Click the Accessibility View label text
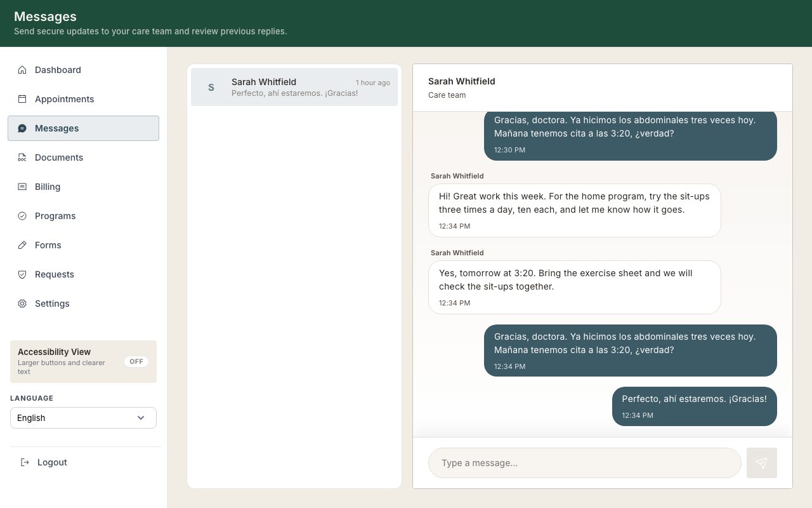The width and height of the screenshot is (812, 508). pyautogui.click(x=55, y=352)
